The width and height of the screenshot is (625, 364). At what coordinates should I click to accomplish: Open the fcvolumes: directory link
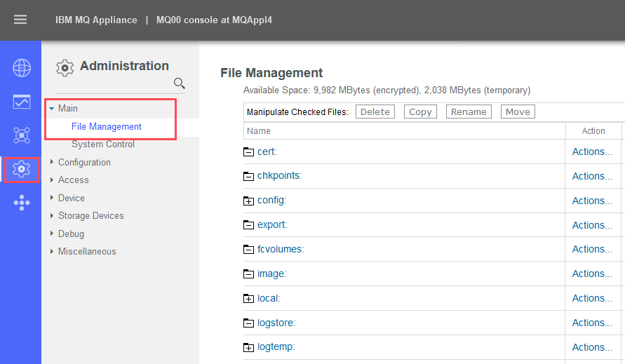coord(281,249)
